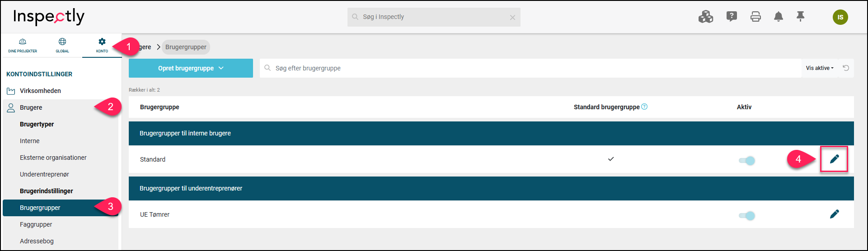Switch to the Dine Projekter tab
This screenshot has height=251, width=868.
pos(23,46)
